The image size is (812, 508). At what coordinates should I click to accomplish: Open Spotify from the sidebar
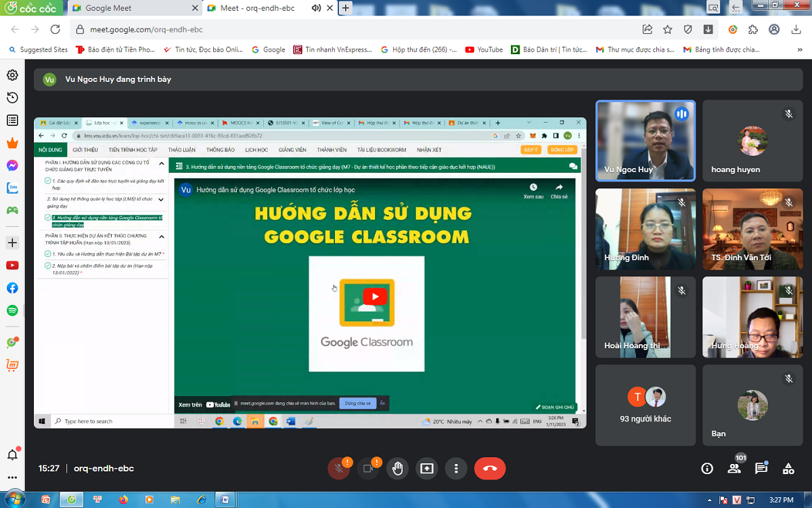12,310
